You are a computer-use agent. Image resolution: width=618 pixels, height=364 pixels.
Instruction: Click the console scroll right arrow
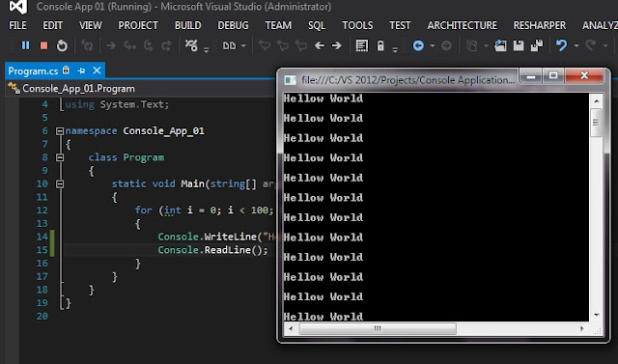pyautogui.click(x=582, y=328)
